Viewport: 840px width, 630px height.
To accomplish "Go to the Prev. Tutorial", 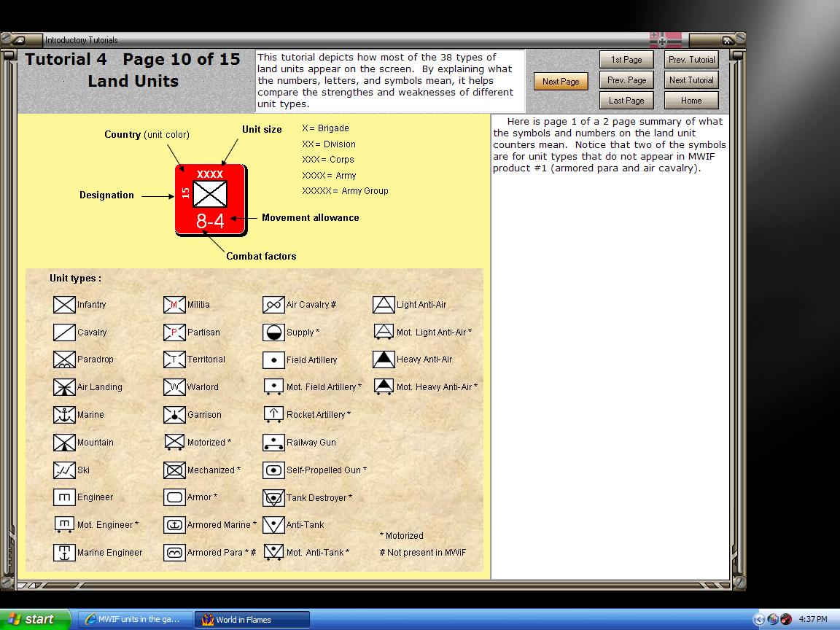I will 691,60.
